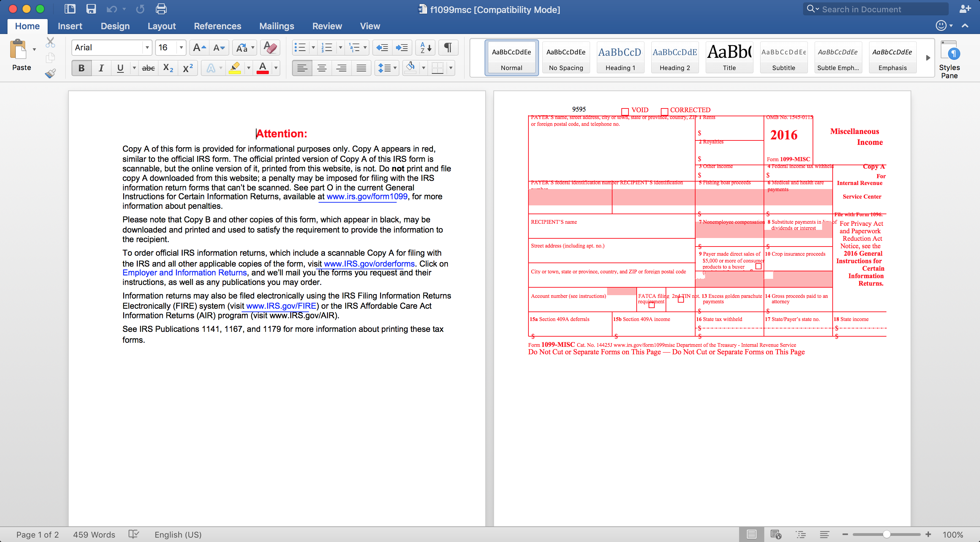
Task: Switch to the Mailings tab
Action: coord(277,26)
